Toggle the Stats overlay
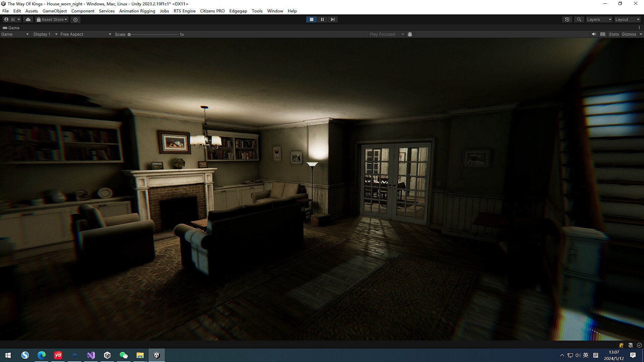644x362 pixels. pos(613,34)
